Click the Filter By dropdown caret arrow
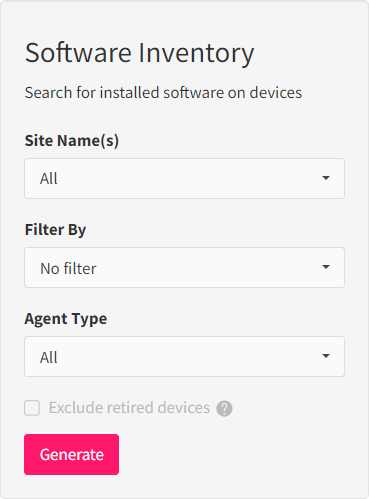369x499 pixels. 326,267
